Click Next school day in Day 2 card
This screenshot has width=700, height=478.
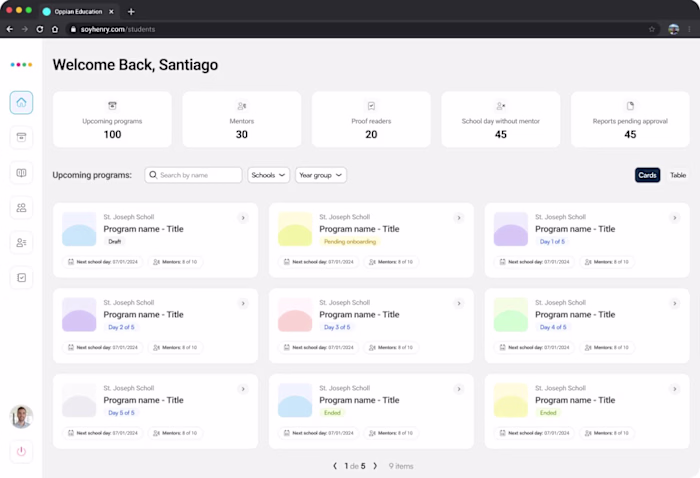[x=103, y=347]
